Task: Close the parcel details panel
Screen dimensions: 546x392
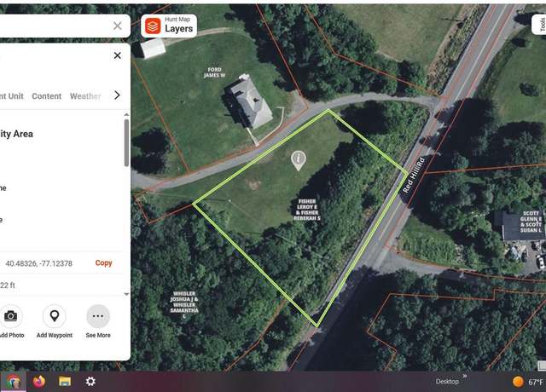Action: click(x=118, y=55)
